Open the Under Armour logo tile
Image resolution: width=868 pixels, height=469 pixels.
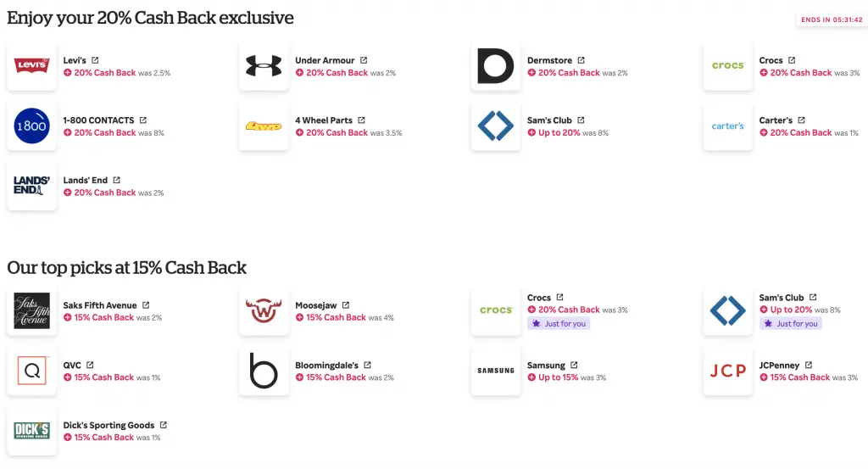(x=264, y=66)
